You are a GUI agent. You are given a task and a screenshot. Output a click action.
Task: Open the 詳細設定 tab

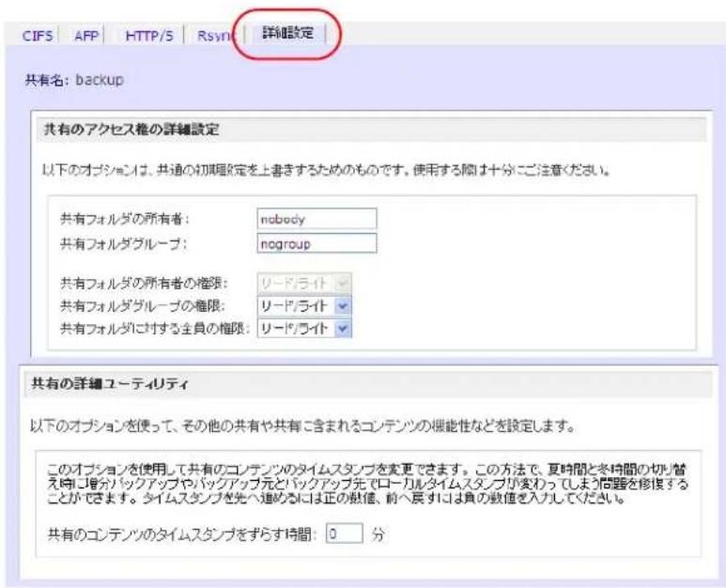tap(288, 33)
